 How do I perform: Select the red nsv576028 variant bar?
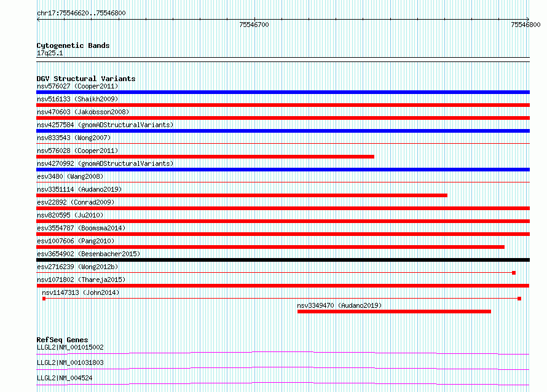205,157
